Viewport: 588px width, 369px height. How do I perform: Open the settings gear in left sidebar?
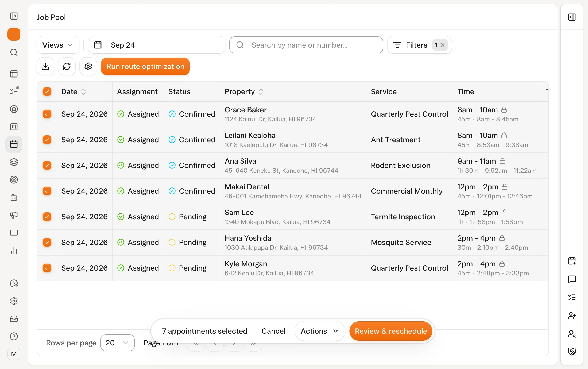14,301
